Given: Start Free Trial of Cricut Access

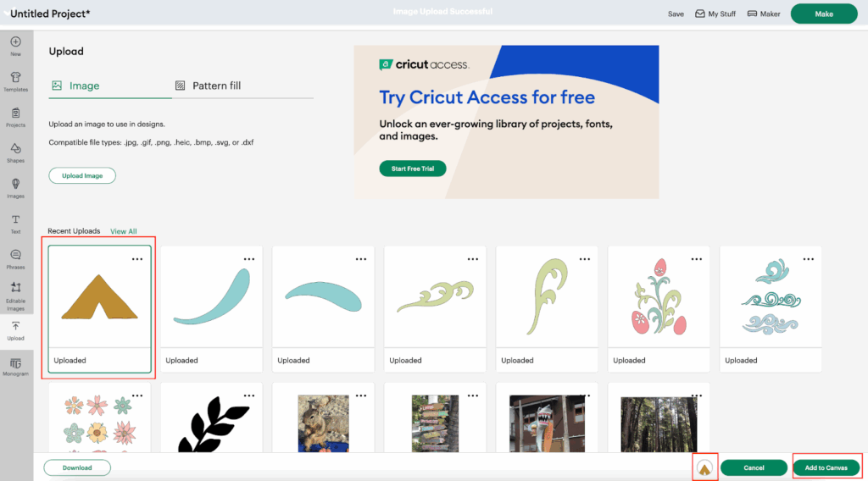Looking at the screenshot, I should pyautogui.click(x=412, y=169).
